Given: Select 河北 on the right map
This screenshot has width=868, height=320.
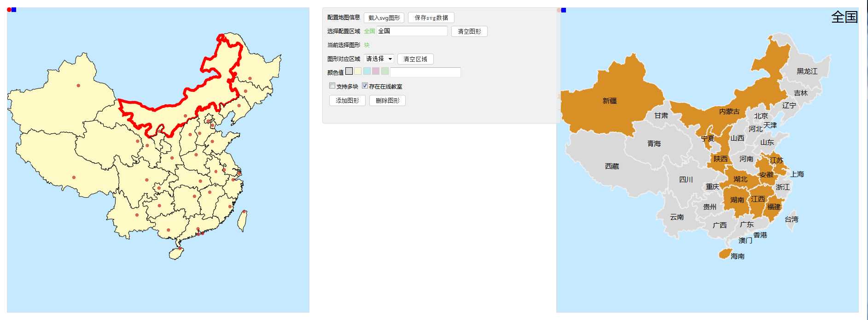Looking at the screenshot, I should (755, 129).
